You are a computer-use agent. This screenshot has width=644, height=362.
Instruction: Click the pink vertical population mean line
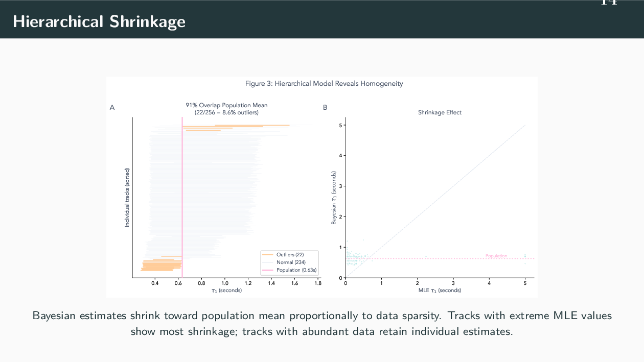point(182,194)
